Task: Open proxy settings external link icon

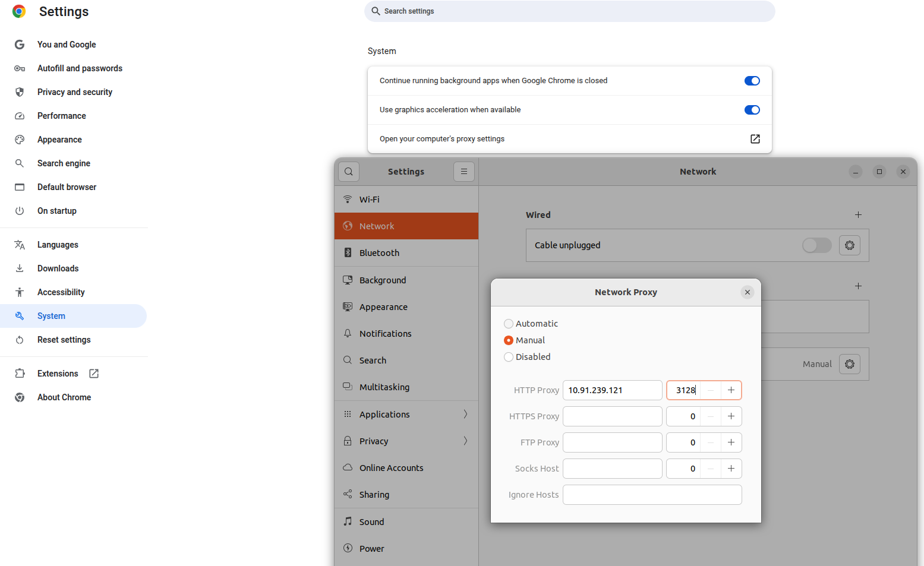Action: point(755,139)
